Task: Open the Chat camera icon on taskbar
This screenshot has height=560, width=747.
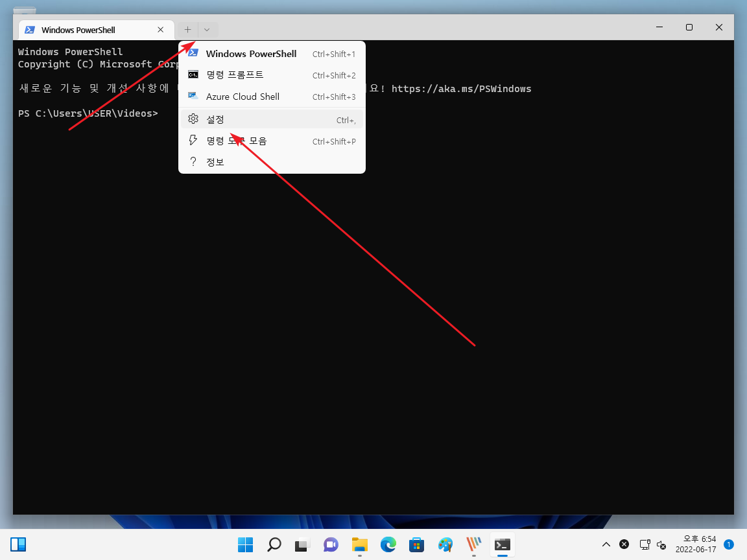Action: tap(331, 544)
